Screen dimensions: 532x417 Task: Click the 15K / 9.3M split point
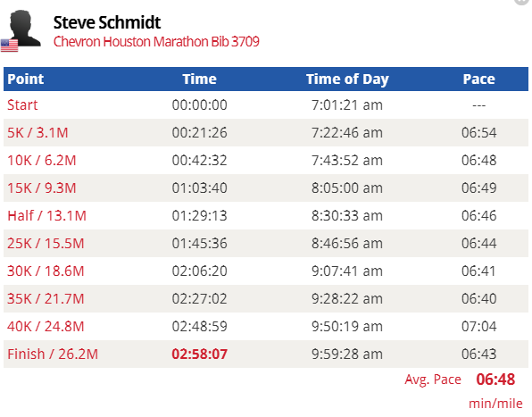point(42,188)
